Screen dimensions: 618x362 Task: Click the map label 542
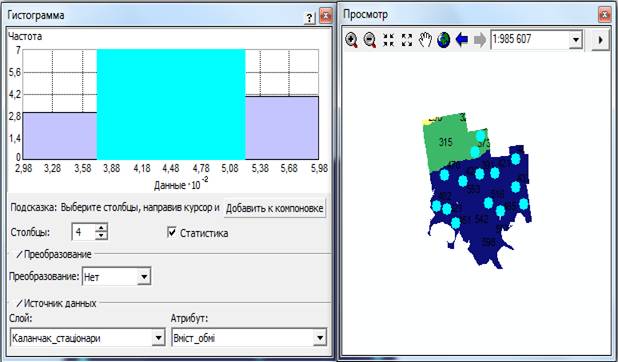481,219
